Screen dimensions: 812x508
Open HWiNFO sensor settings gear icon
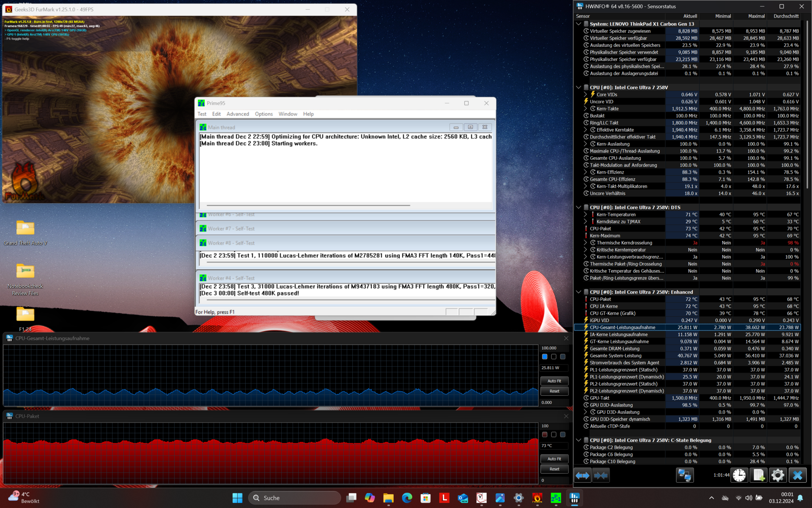click(777, 475)
